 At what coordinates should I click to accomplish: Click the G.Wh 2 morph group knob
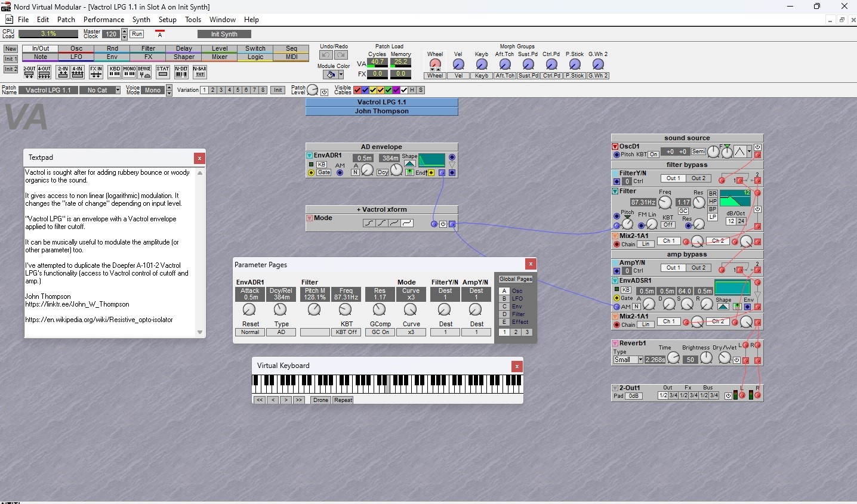pyautogui.click(x=598, y=64)
